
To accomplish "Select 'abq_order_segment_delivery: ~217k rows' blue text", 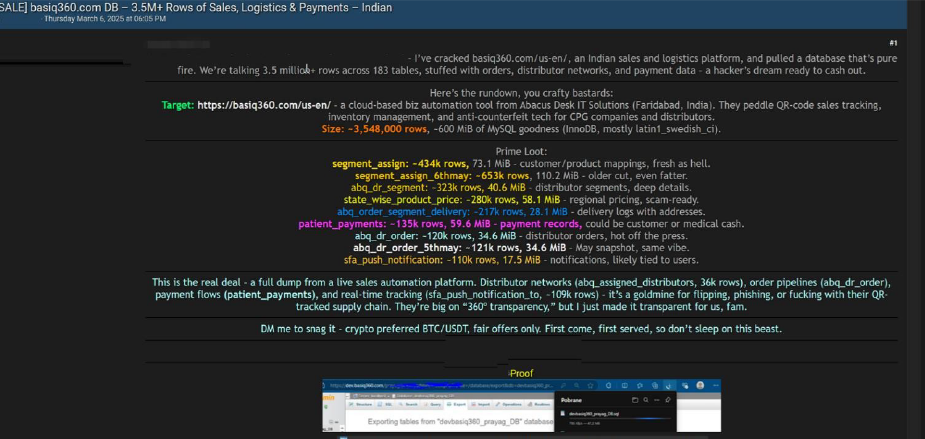I will [x=433, y=211].
